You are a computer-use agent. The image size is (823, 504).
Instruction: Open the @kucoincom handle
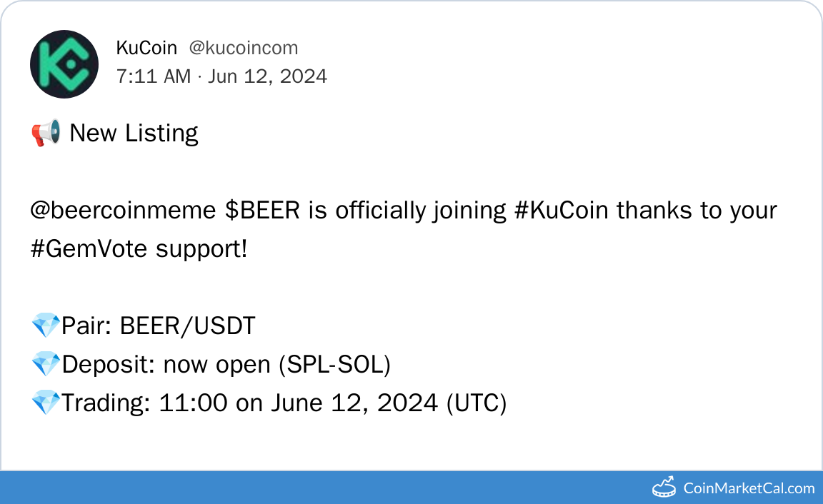[244, 48]
